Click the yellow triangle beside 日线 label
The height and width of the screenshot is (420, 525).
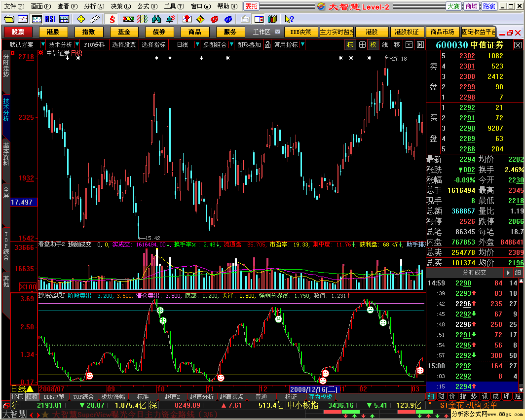pos(30,389)
